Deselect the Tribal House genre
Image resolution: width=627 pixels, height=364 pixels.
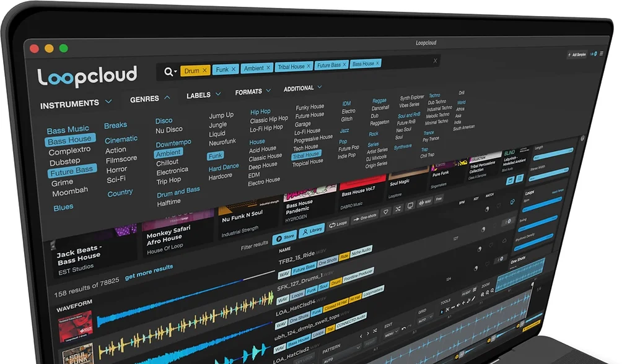coord(306,155)
